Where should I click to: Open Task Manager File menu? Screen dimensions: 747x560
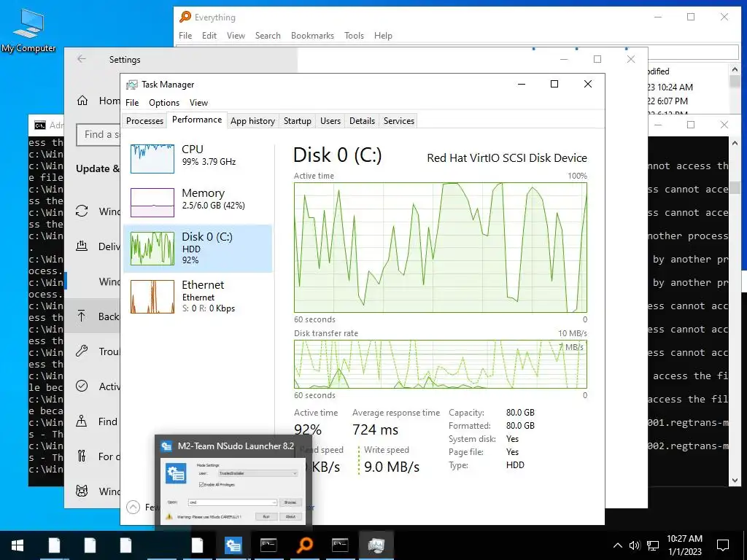(x=132, y=103)
